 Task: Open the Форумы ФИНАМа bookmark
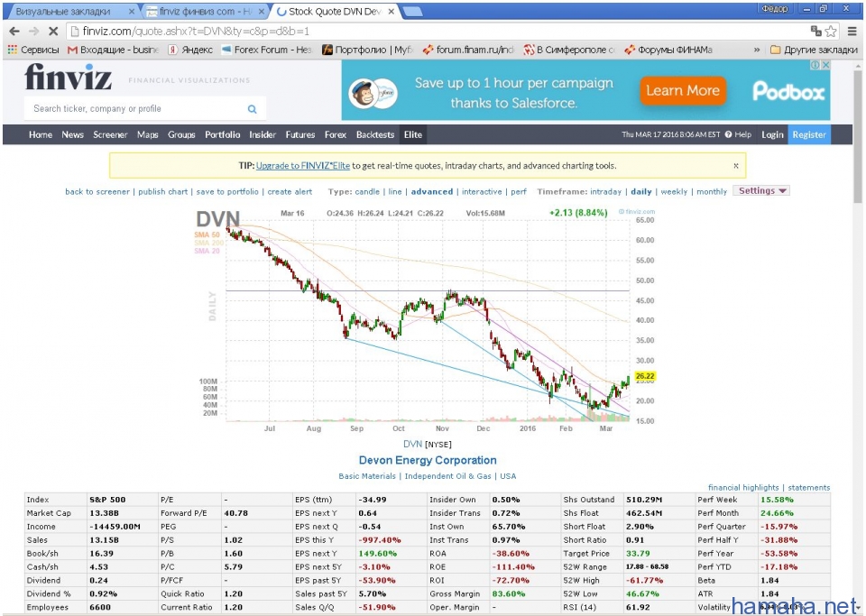(668, 50)
